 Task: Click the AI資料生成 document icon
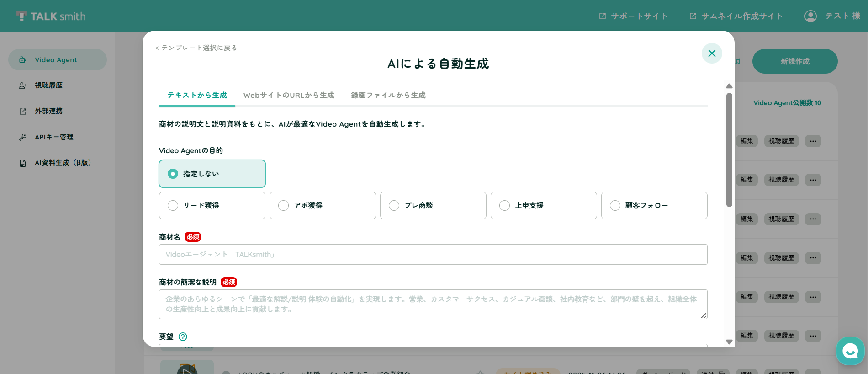[23, 163]
